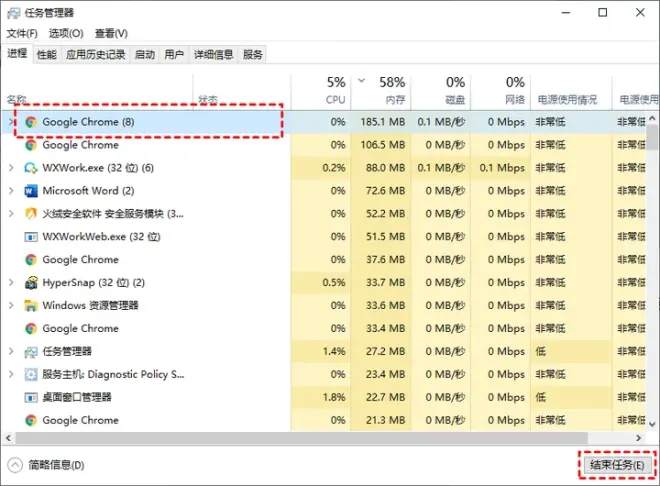Click the vertical scrollbar up arrow
Screen dimensions: 660x486
tap(652, 119)
